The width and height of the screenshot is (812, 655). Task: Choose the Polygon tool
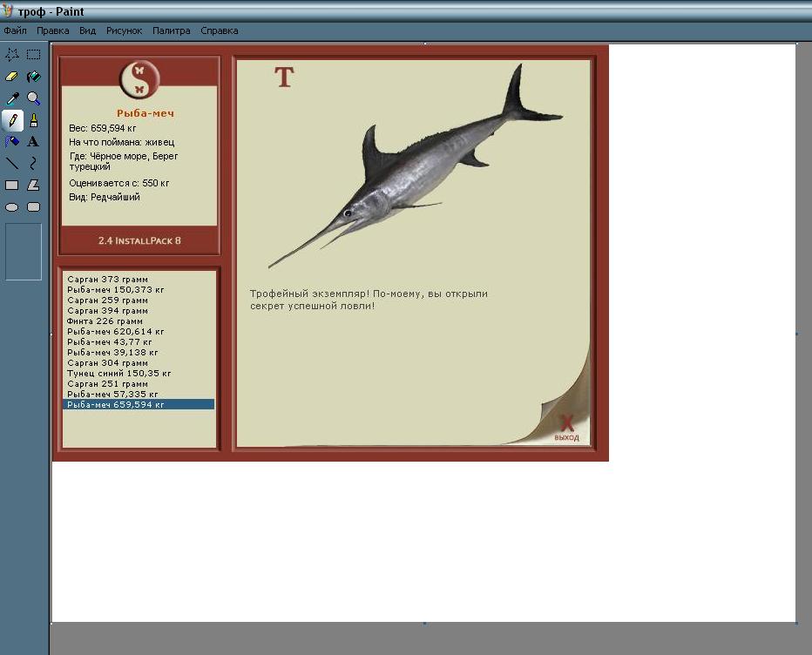coord(34,186)
